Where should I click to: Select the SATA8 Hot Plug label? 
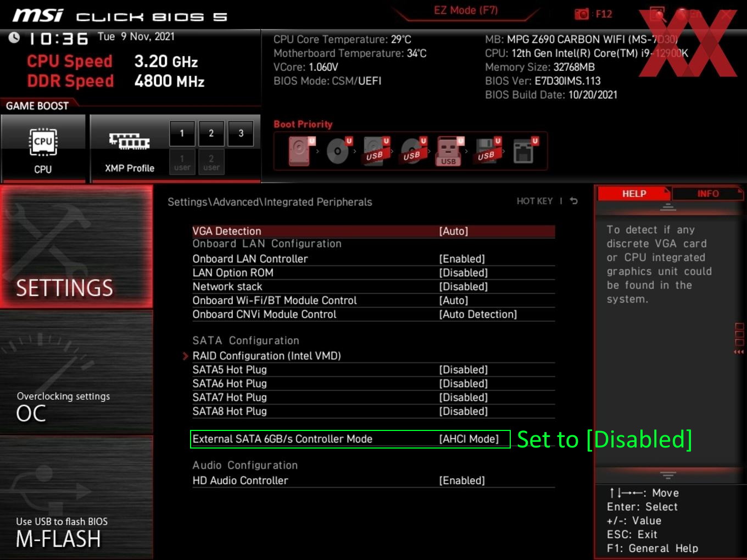click(230, 411)
